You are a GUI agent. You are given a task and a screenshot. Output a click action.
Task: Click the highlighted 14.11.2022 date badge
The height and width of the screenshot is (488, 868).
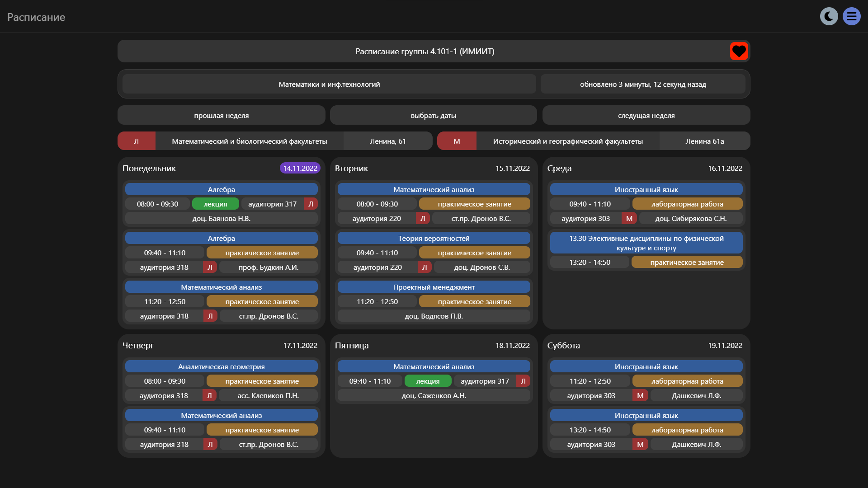pos(300,168)
